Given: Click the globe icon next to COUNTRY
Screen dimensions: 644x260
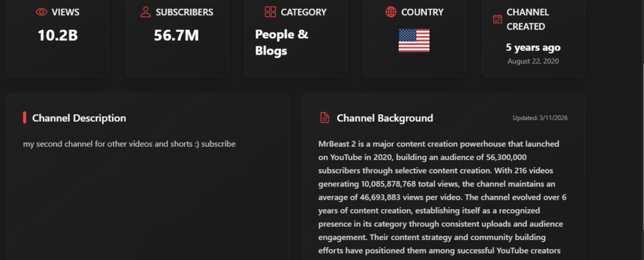Looking at the screenshot, I should (x=391, y=12).
